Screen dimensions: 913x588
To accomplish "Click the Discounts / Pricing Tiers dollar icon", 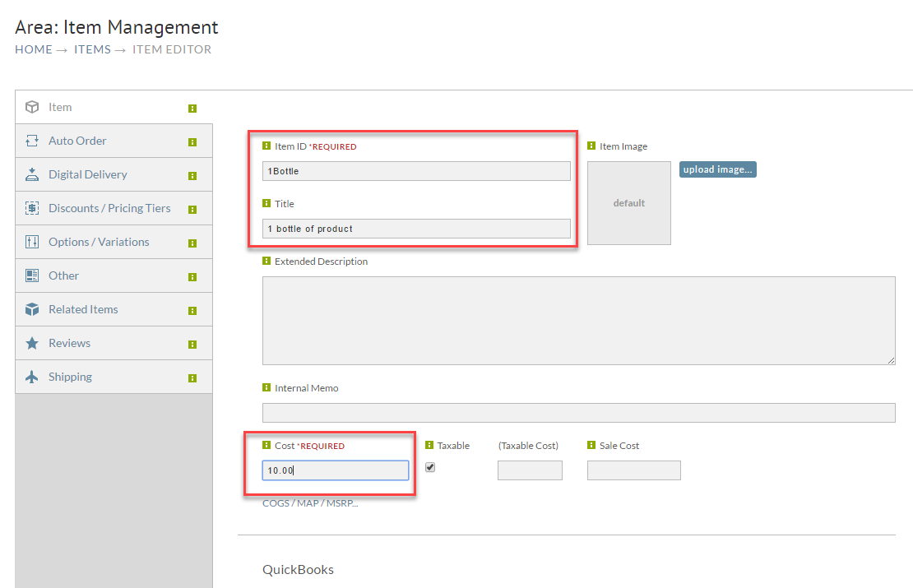I will pos(32,208).
